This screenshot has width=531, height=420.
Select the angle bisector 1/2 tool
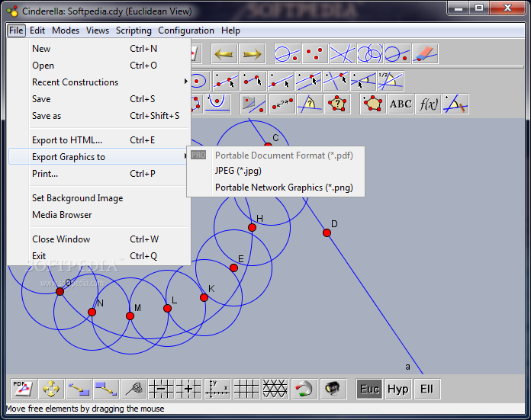click(x=391, y=82)
